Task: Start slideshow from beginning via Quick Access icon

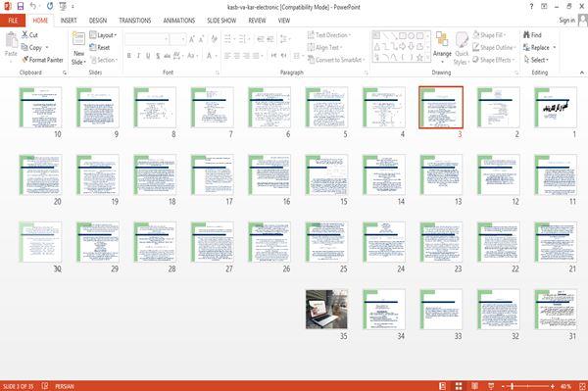Action: tap(63, 6)
